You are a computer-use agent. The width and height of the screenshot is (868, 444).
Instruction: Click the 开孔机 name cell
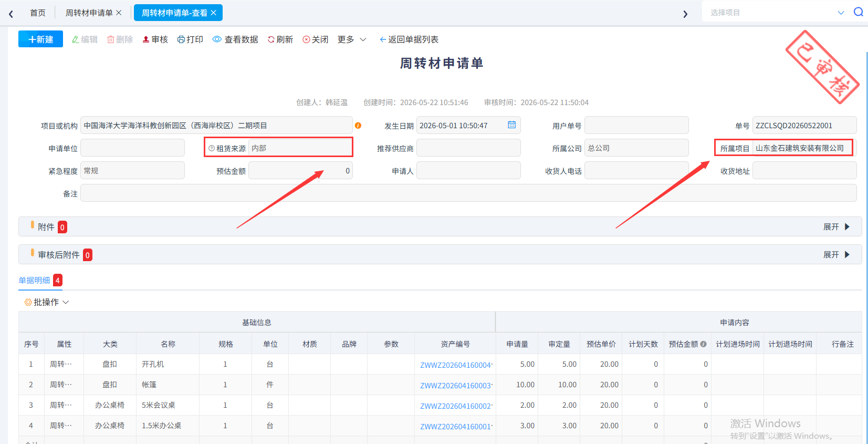pos(168,364)
